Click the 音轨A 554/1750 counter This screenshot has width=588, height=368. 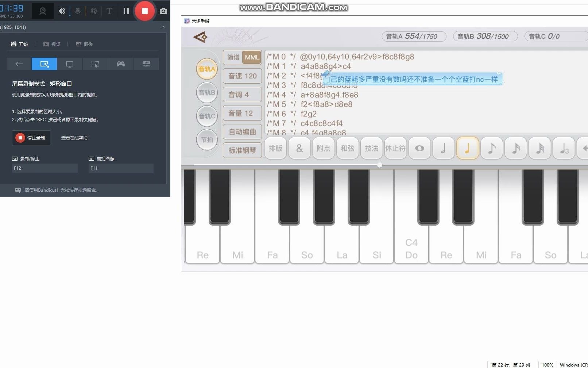click(414, 36)
